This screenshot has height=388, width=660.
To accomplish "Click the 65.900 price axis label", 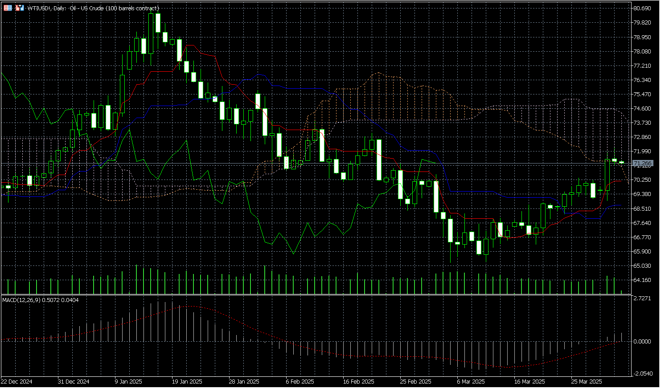I will point(642,252).
